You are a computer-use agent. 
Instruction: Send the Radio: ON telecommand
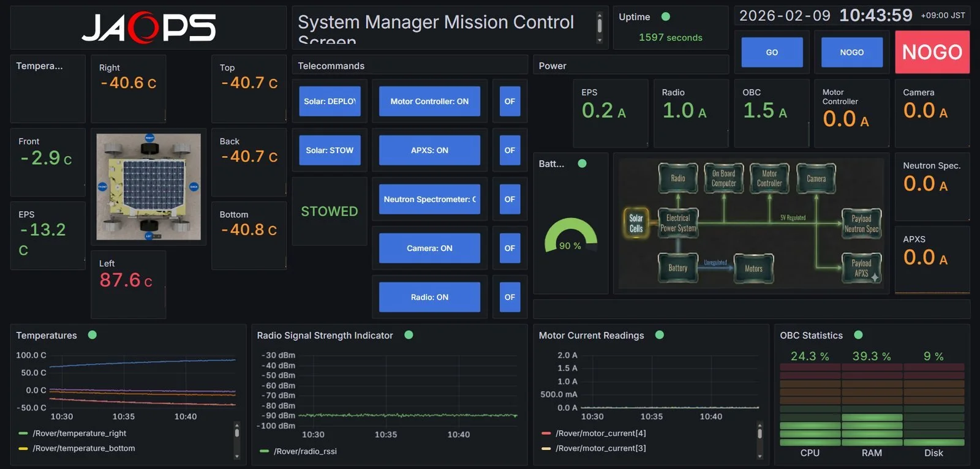click(x=429, y=297)
